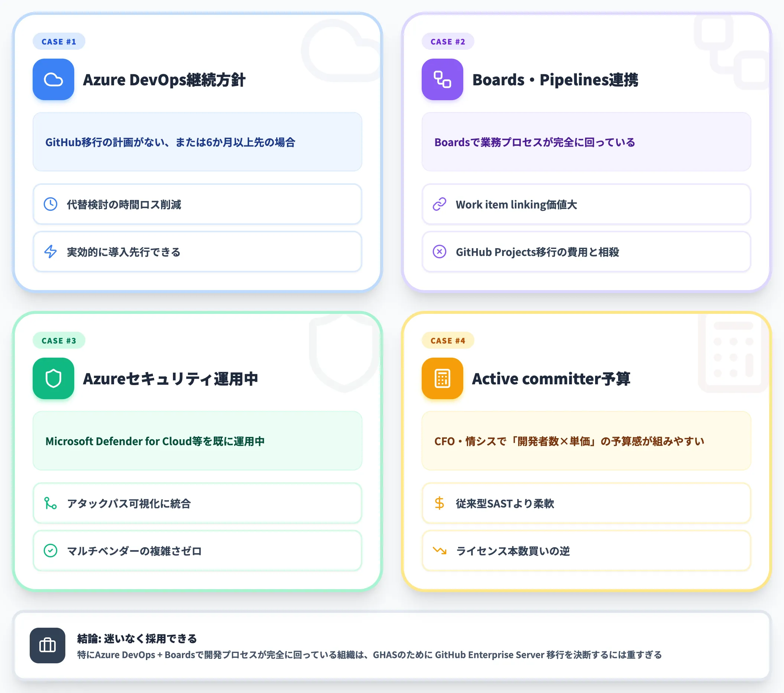Click the CFO・情シスで予算感 condition box
Screen dimensions: 784x693
pos(586,441)
